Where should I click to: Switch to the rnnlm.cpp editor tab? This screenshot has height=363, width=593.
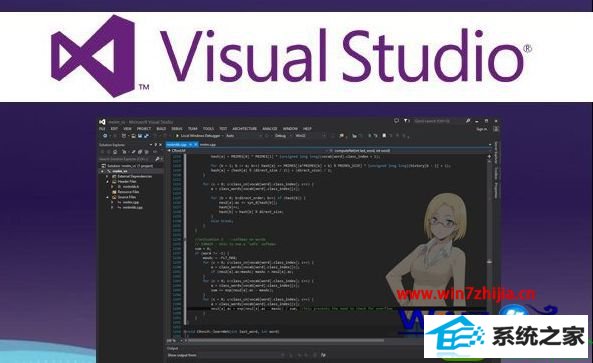tap(208, 144)
